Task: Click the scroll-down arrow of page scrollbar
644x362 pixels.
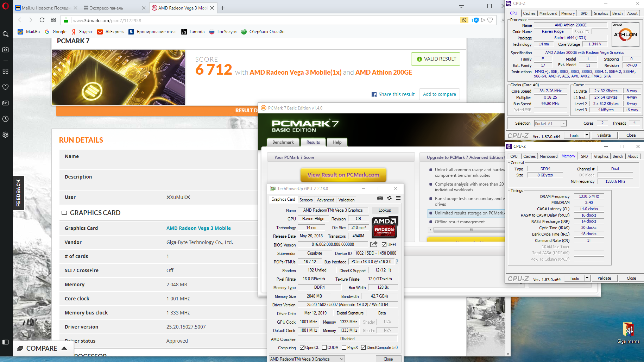Action: pos(508,354)
